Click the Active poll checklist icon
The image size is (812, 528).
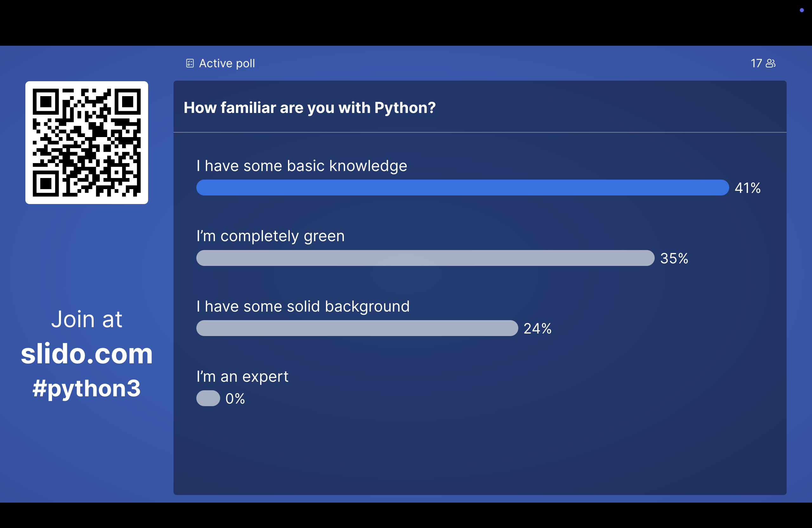tap(190, 63)
